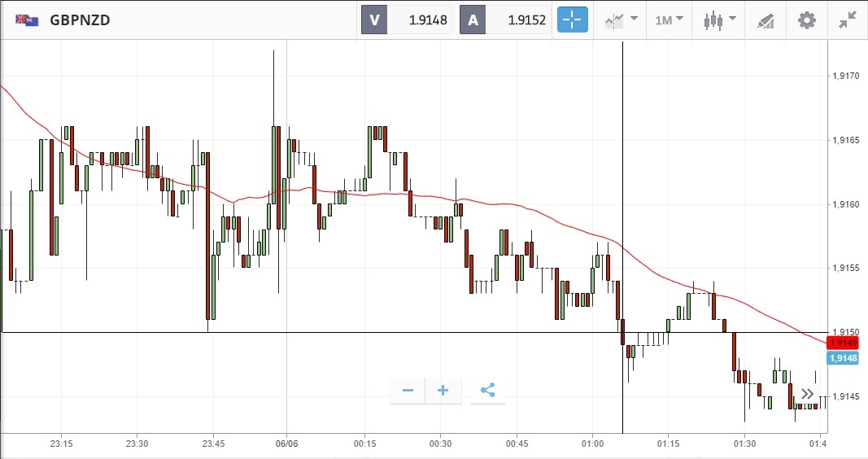Screen dimensions: 868x459
Task: Click the A buy price 1.9152 button
Action: (x=506, y=20)
